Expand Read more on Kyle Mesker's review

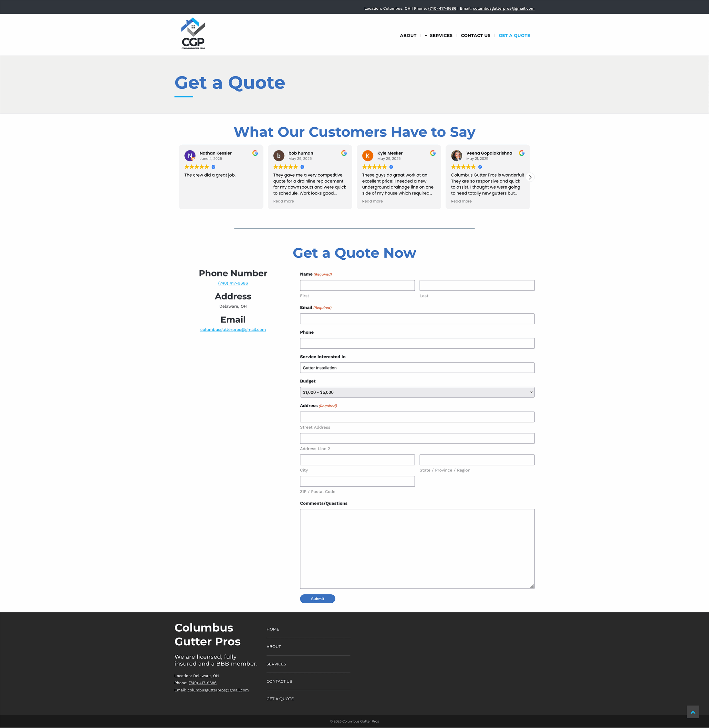coord(372,201)
